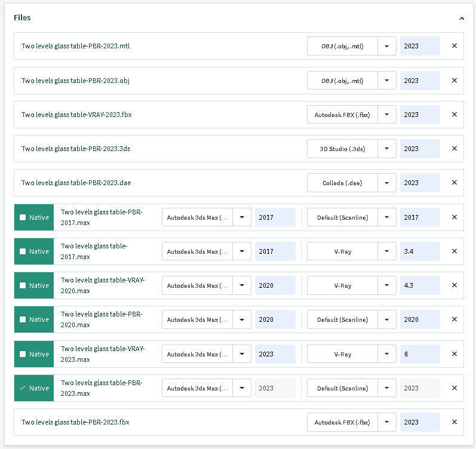Open renderer dropdown for VRAY-2023.max
The width and height of the screenshot is (476, 449).
[387, 354]
